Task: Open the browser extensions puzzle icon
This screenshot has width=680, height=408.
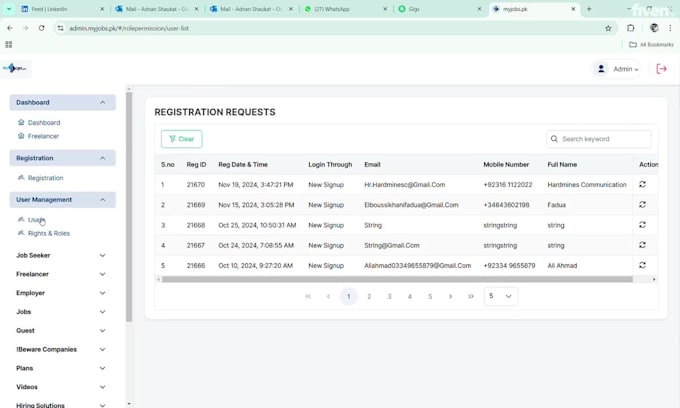Action: pyautogui.click(x=631, y=28)
